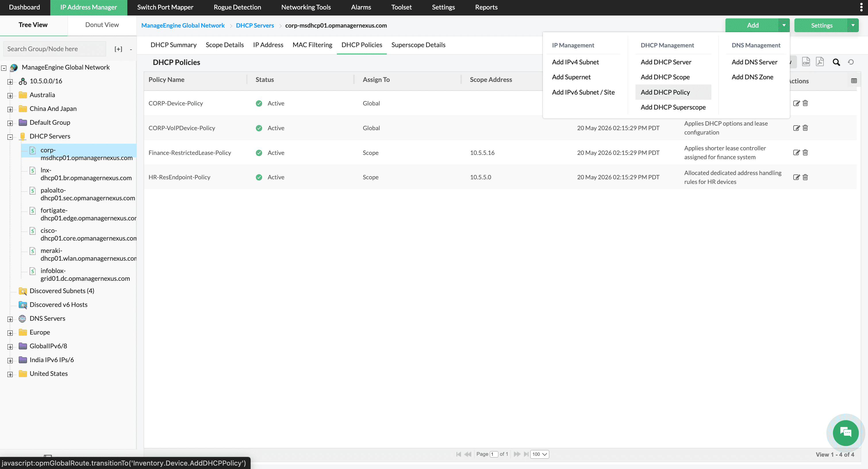This screenshot has width=868, height=469.
Task: Go to the last page of results
Action: coord(526,454)
